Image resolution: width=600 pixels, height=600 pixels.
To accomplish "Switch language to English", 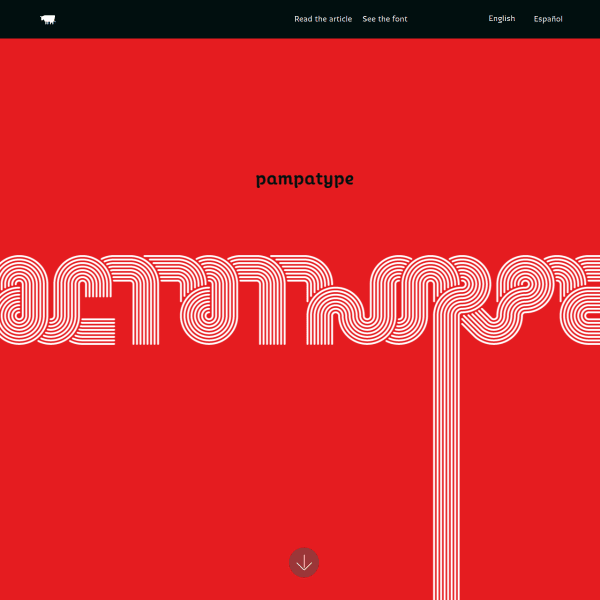I will (x=502, y=19).
